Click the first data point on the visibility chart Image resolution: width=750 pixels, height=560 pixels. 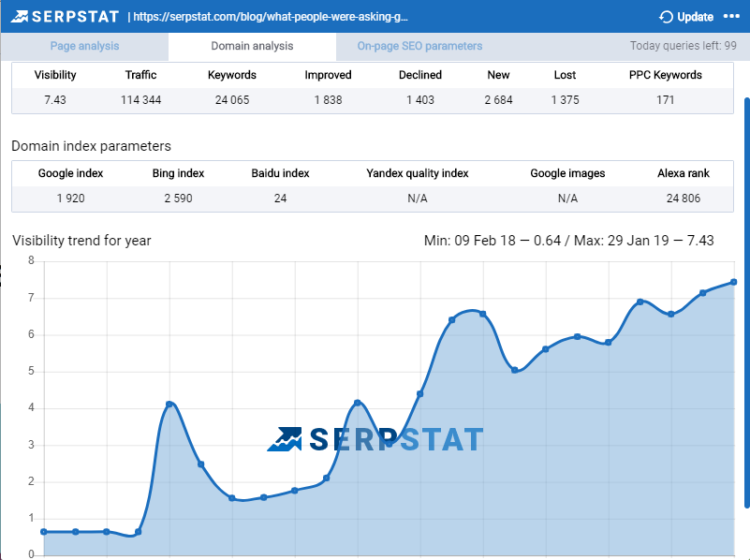point(44,532)
